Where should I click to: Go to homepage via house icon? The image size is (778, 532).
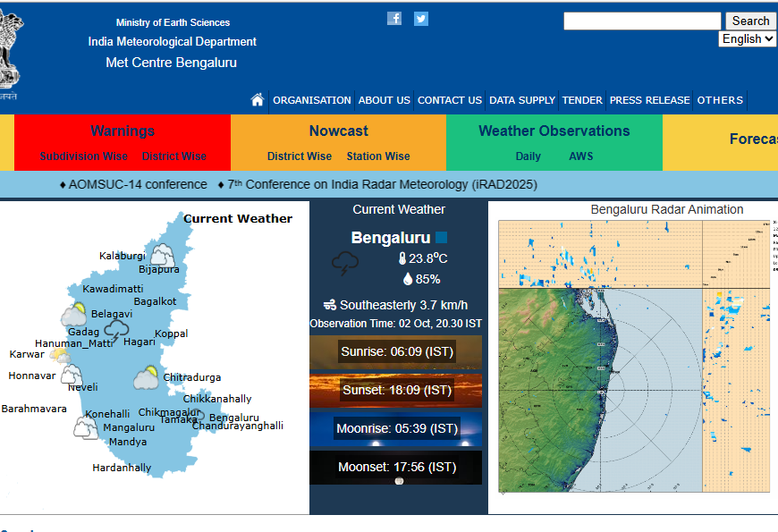coord(258,100)
